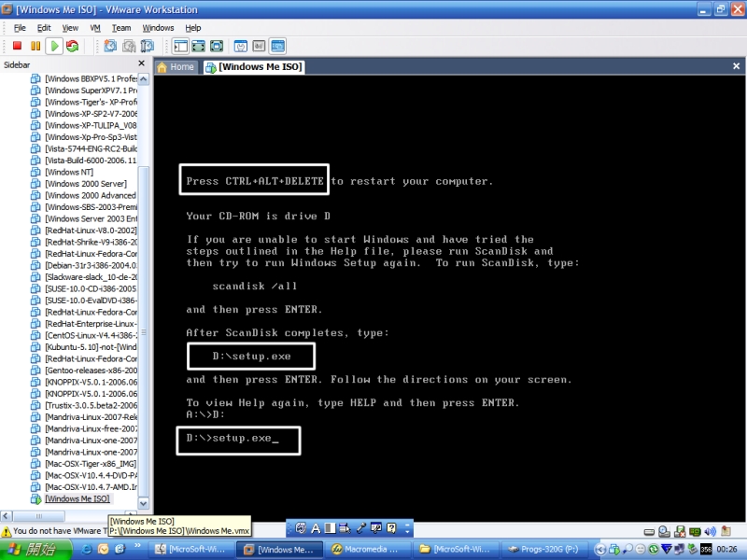Click the language bar help question icon
747x560 pixels.
[391, 528]
